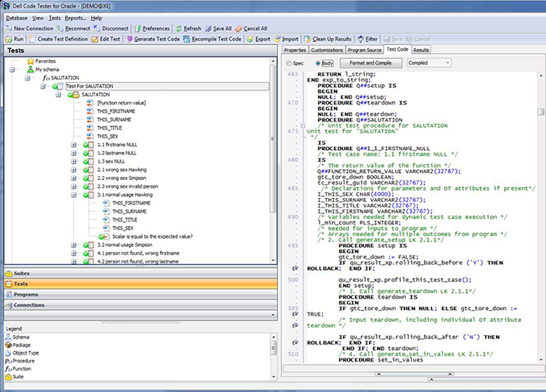
Task: Collapse test case 3.1 normal usage Hawking
Action: pyautogui.click(x=73, y=195)
